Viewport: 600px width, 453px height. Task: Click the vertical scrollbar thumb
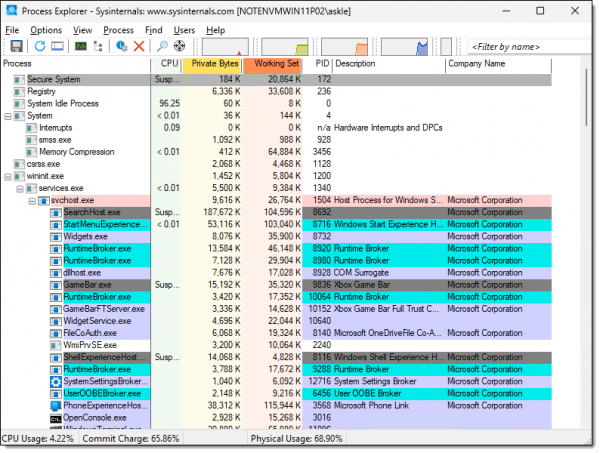tap(586, 97)
